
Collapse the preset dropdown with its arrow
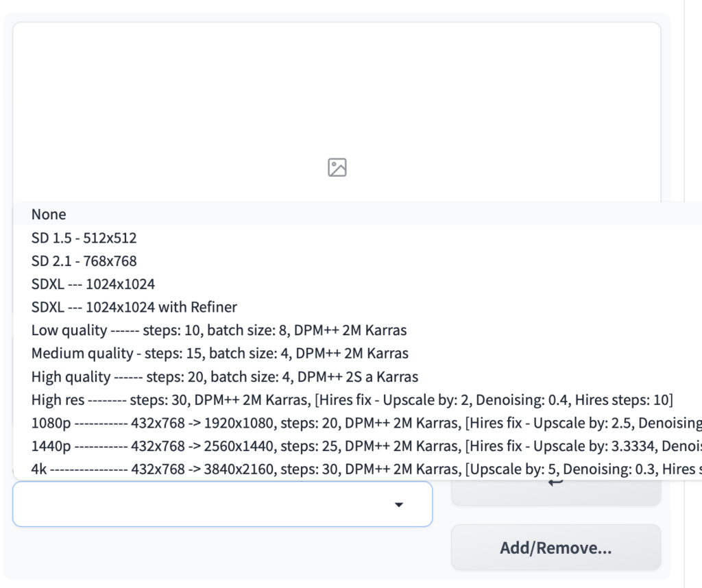click(x=399, y=505)
